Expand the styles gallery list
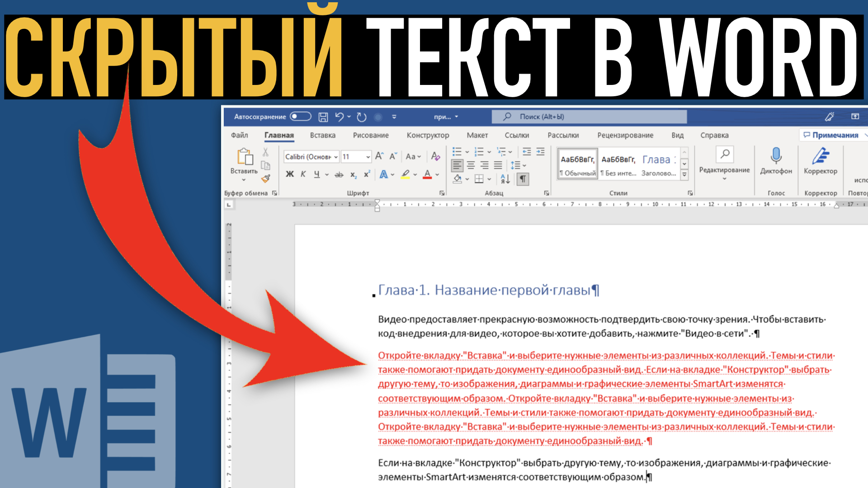Image resolution: width=868 pixels, height=488 pixels. pyautogui.click(x=684, y=174)
